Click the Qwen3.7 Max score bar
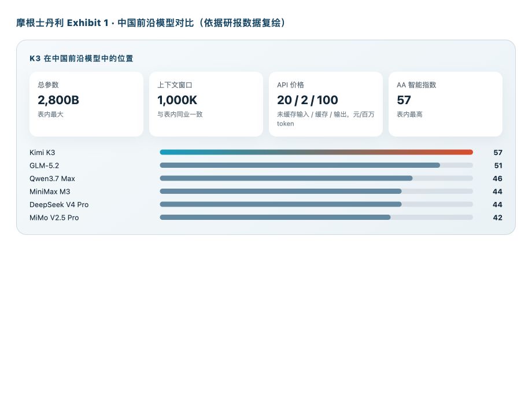 tap(286, 178)
